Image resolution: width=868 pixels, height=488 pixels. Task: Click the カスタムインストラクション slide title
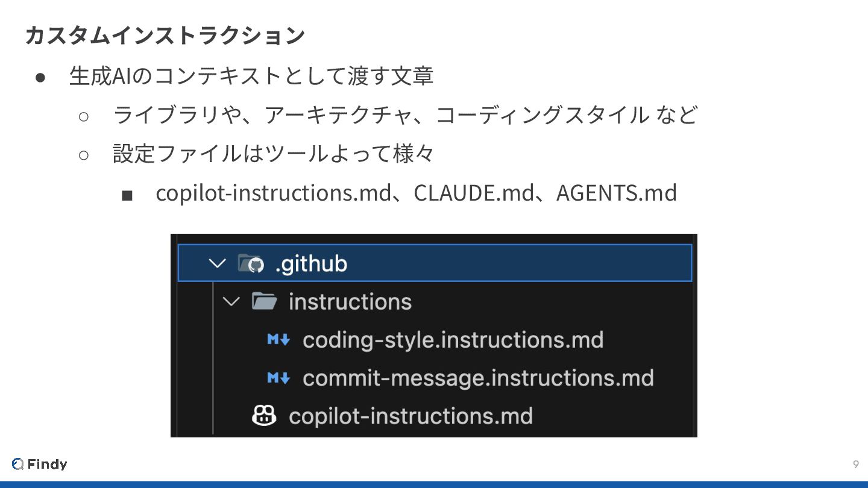(x=165, y=35)
